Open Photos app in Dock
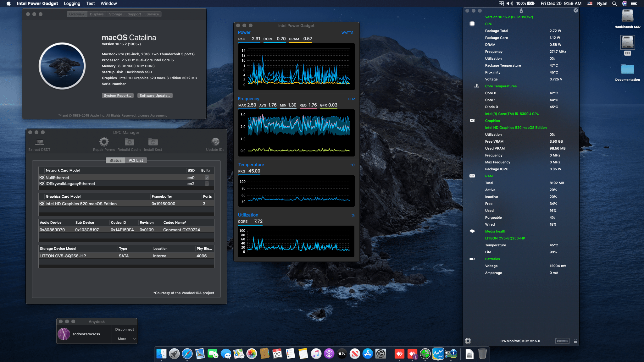 [x=252, y=354]
